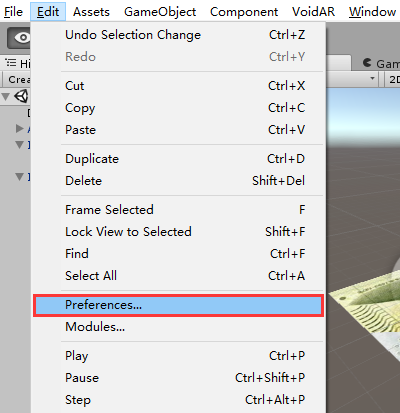Select the eye view tool button
This screenshot has width=400, height=413.
[19, 38]
